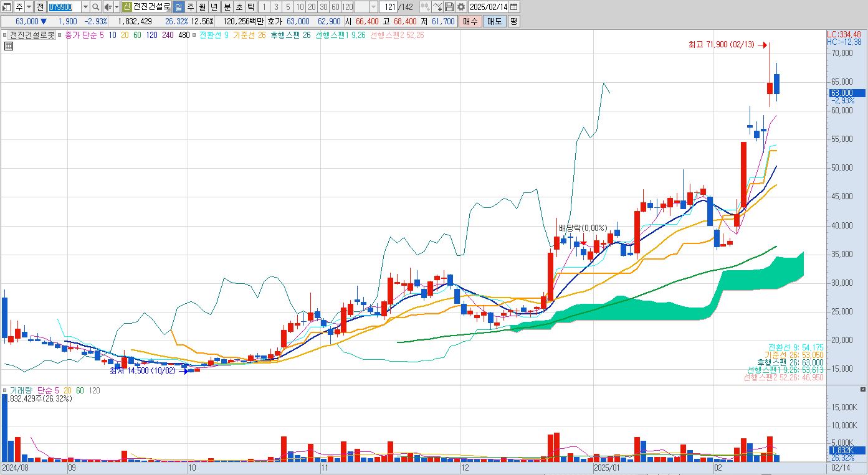This screenshot has width=868, height=475.
Task: Click the 매도 sell button
Action: point(494,21)
